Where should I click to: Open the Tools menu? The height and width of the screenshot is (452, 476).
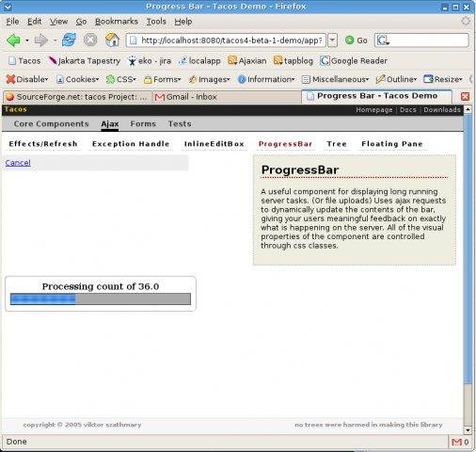tap(156, 22)
